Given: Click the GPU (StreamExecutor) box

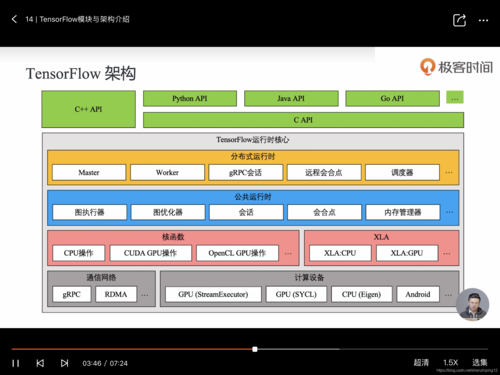Looking at the screenshot, I should (213, 294).
